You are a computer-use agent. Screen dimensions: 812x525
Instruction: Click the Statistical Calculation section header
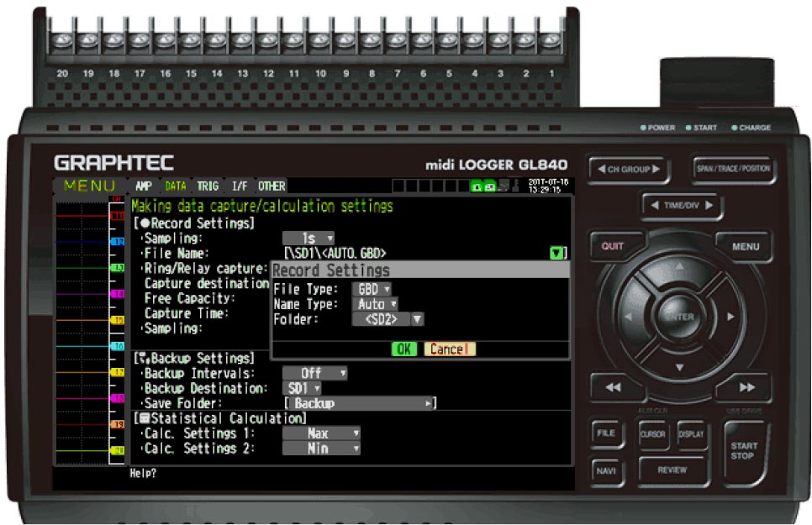tap(220, 417)
